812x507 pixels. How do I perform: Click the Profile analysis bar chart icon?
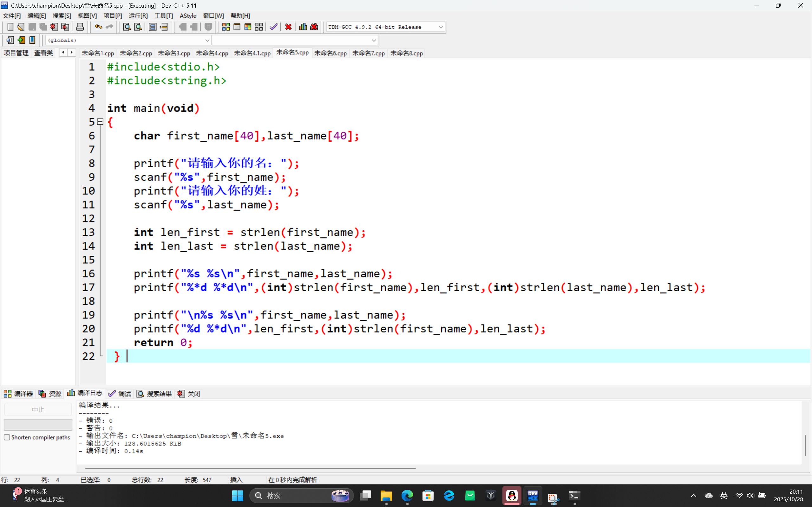pos(303,27)
